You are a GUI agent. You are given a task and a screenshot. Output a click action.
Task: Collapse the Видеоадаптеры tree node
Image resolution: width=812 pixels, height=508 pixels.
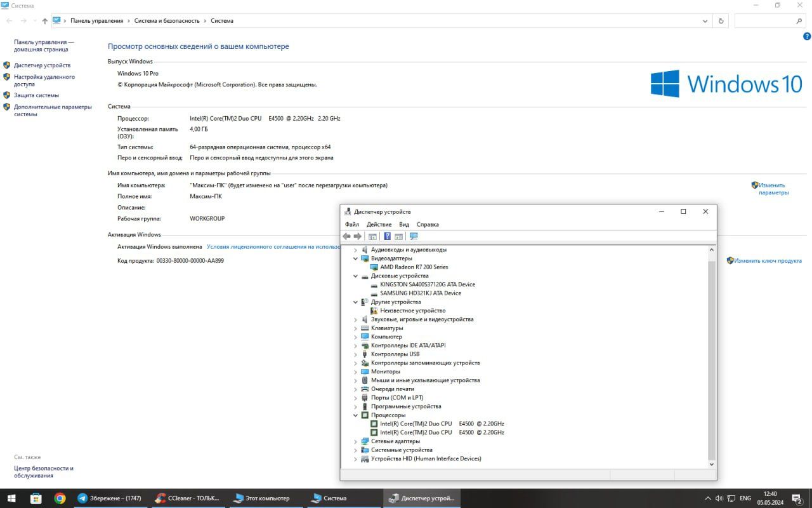pos(356,258)
